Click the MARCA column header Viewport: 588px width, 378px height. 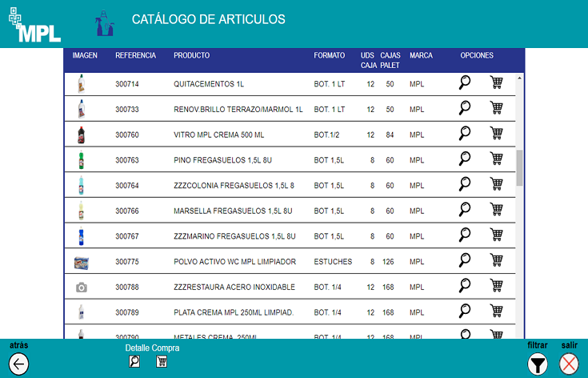[x=421, y=55]
